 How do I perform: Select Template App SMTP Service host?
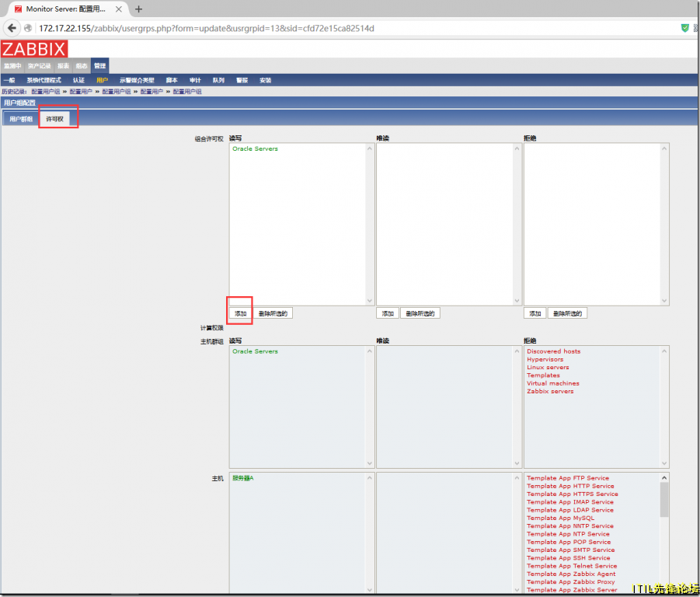point(570,550)
